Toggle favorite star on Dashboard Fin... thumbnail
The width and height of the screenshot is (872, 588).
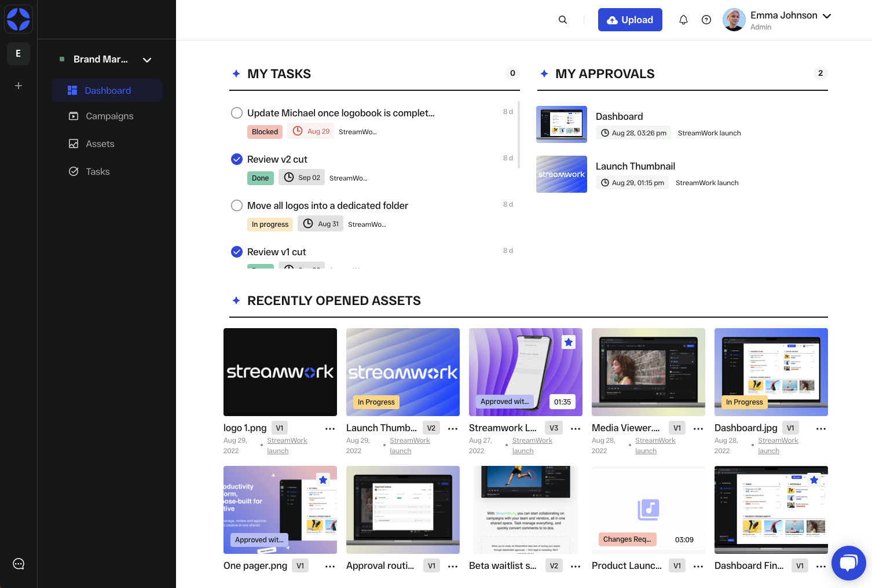click(x=814, y=480)
